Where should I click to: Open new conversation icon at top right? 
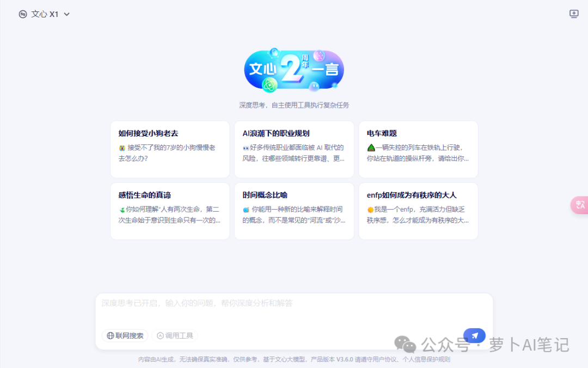tap(574, 14)
